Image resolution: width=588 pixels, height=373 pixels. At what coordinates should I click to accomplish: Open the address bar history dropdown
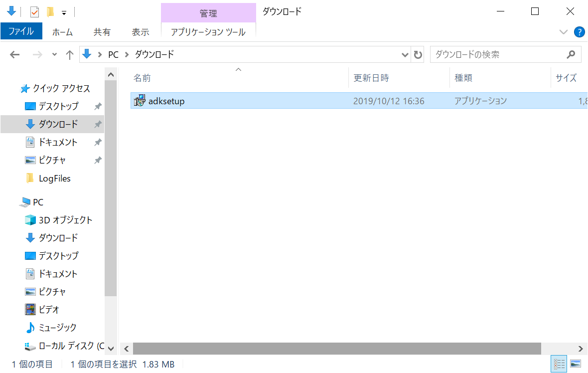pyautogui.click(x=405, y=55)
